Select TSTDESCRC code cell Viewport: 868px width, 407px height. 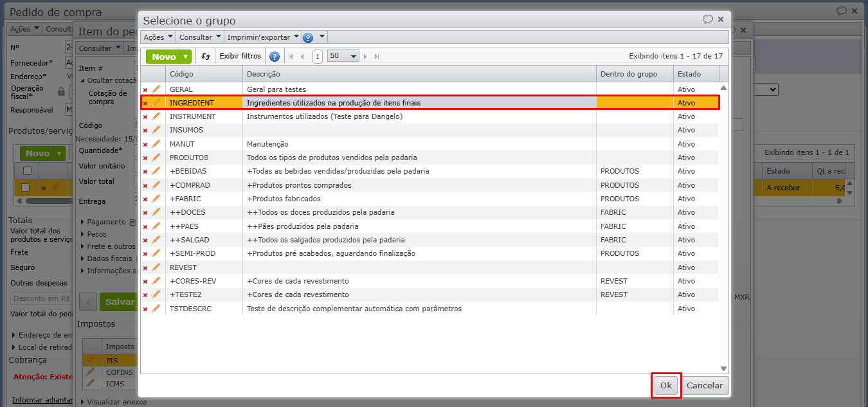204,309
